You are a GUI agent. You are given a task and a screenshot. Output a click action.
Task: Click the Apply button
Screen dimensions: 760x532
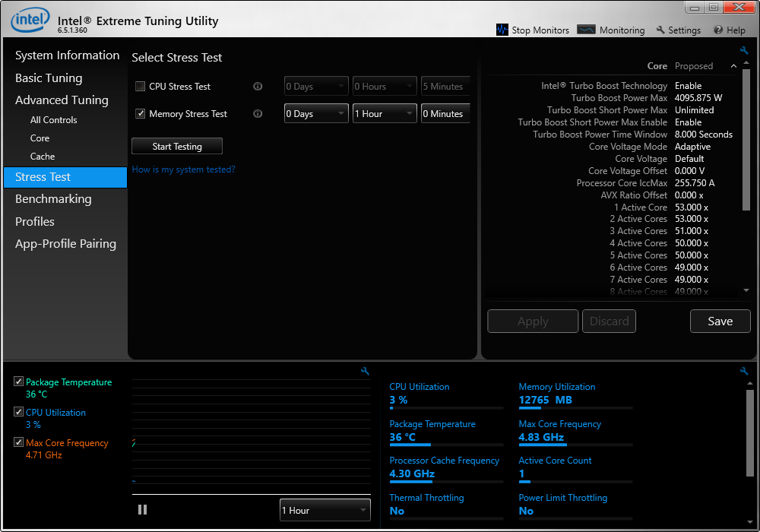[533, 321]
